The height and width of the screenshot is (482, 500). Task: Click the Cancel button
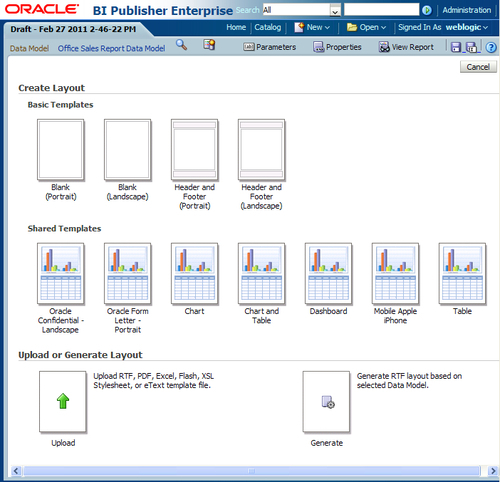point(478,67)
